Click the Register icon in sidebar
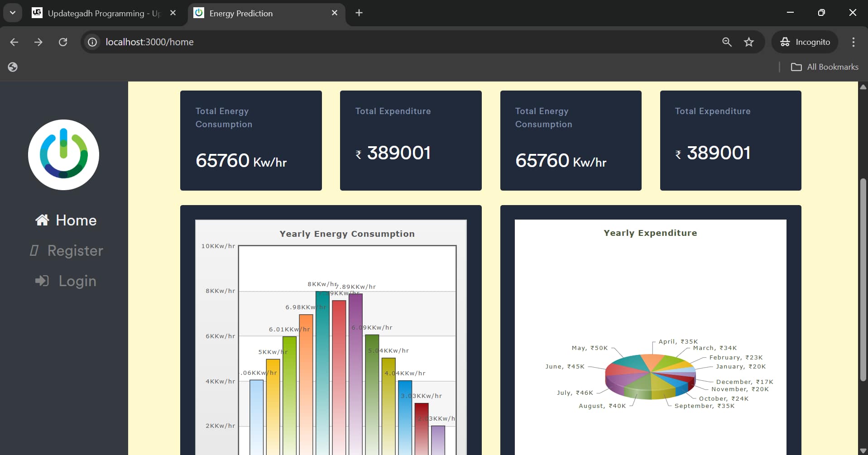 [34, 250]
